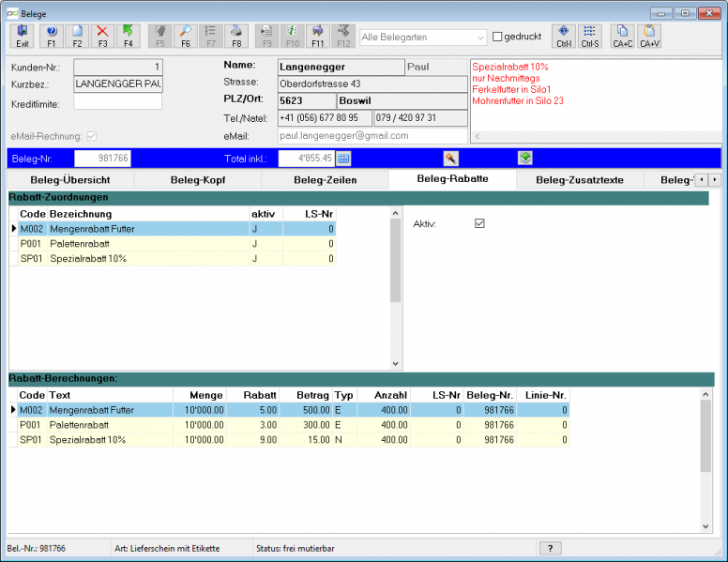Copy with the CA+C icon
This screenshot has width=728, height=562.
tap(623, 37)
